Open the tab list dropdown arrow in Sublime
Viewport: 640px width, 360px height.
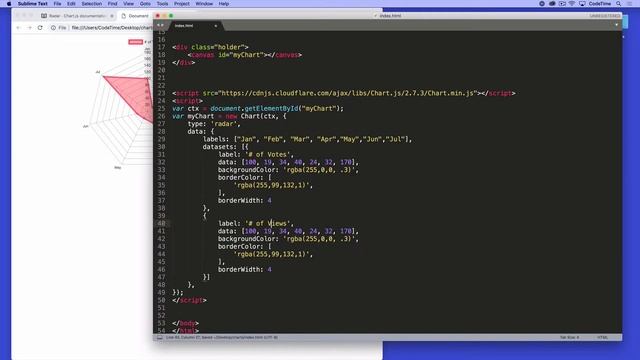point(616,25)
